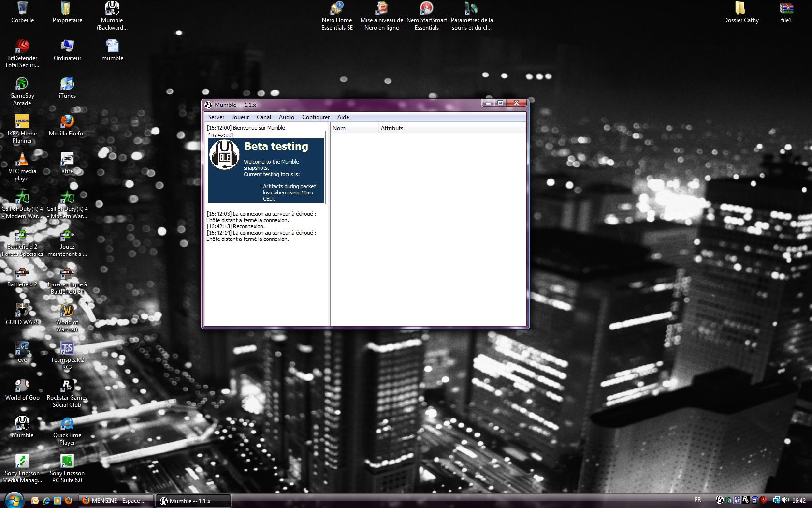Select the BitDefender Total Security icon
This screenshot has height=508, width=812.
pos(22,53)
